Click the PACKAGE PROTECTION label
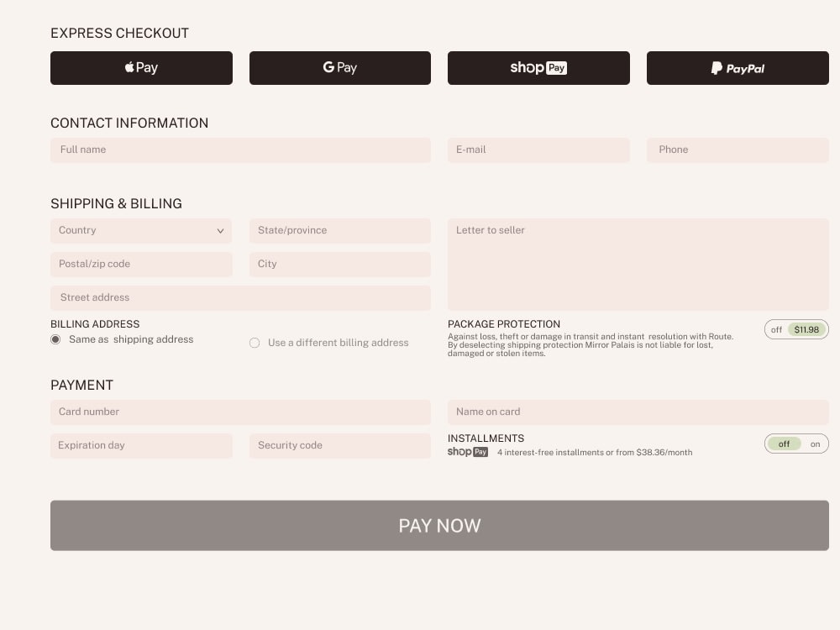 pos(504,324)
